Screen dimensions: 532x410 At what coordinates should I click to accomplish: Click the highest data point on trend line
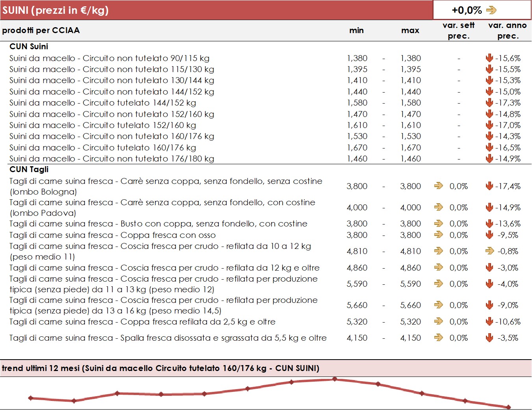tap(335, 379)
